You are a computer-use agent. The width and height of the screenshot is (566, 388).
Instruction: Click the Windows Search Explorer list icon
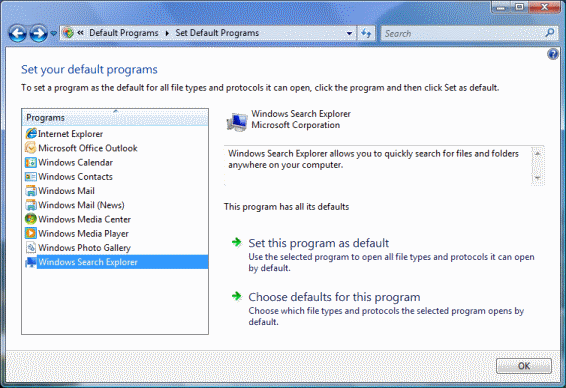click(31, 262)
